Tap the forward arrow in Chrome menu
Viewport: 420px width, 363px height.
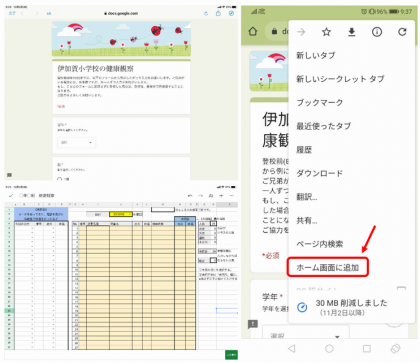tap(301, 32)
